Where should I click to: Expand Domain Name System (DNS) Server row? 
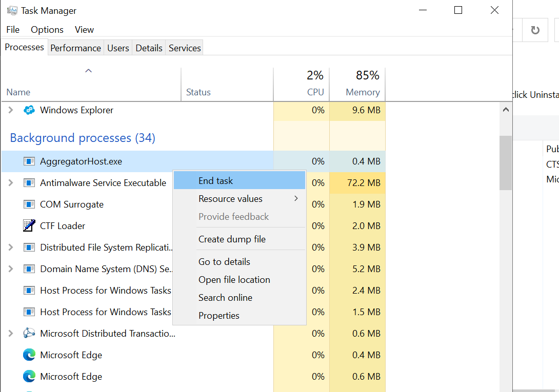click(x=11, y=269)
